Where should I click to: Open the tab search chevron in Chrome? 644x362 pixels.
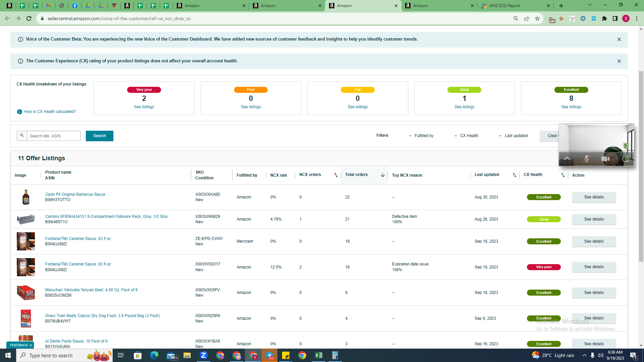590,5
